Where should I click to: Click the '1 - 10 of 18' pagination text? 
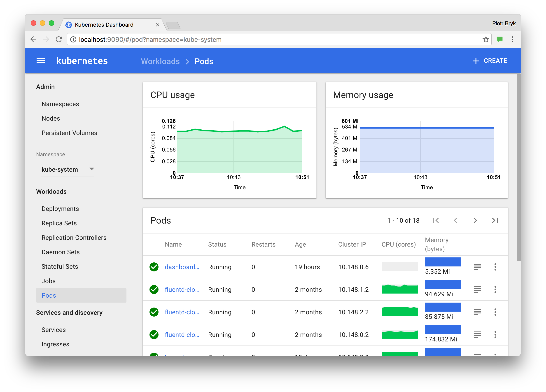tap(403, 220)
